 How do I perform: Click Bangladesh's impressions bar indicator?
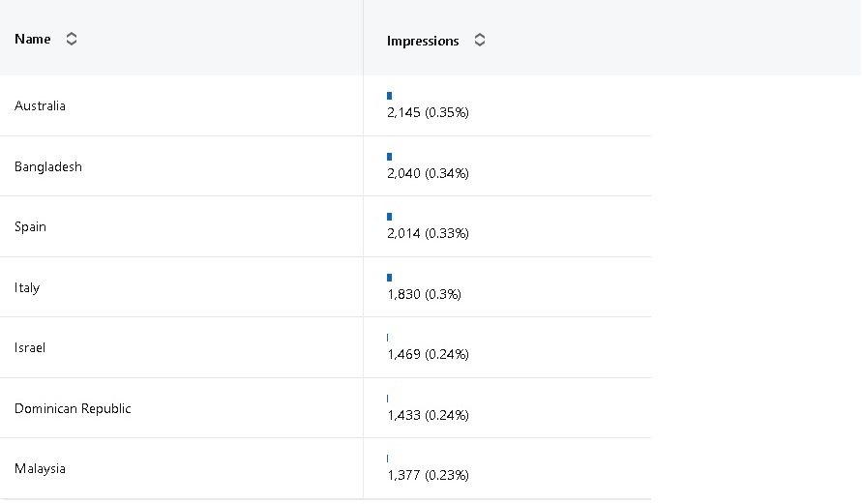390,157
